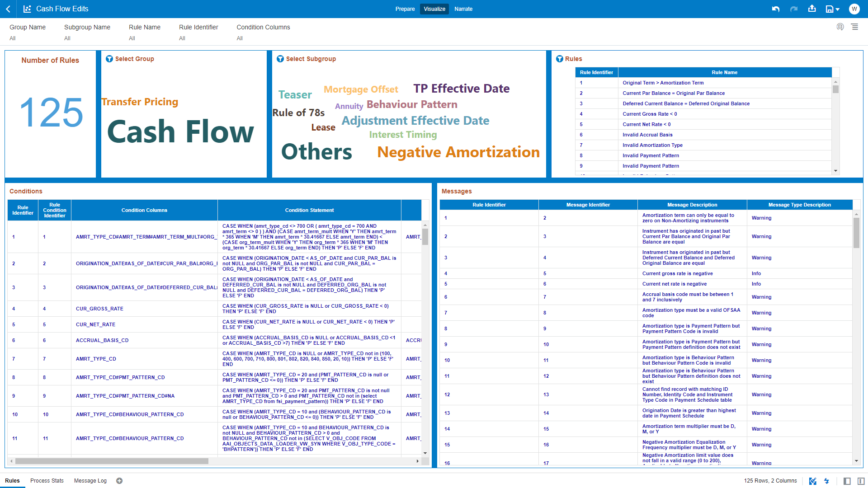Switch to the Narrate tab
Screen dimensions: 868x488
463,9
